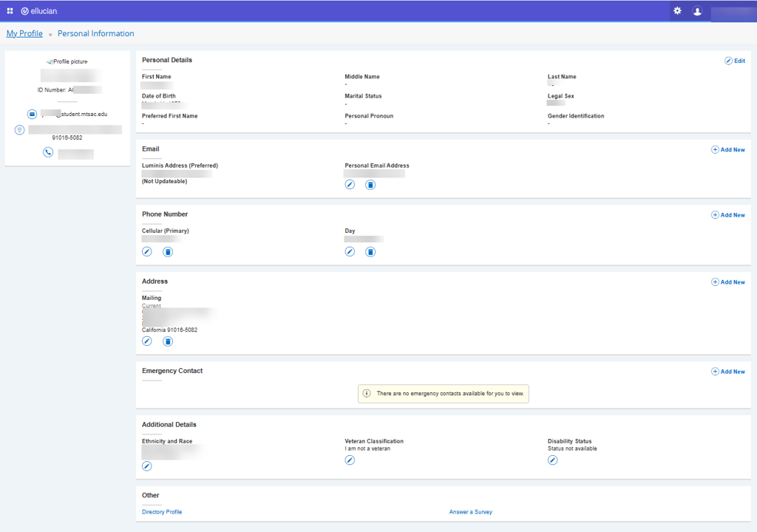This screenshot has height=532, width=757.
Task: Delete the Personal Email Address entry
Action: pyautogui.click(x=370, y=185)
